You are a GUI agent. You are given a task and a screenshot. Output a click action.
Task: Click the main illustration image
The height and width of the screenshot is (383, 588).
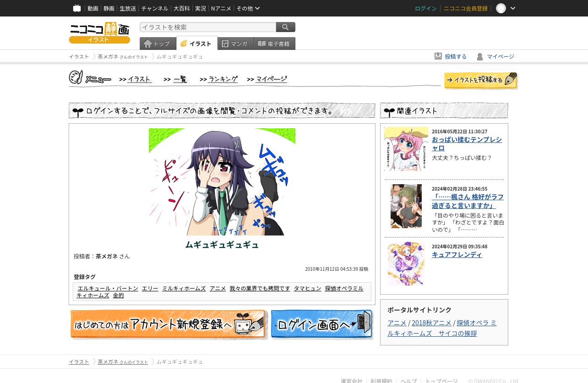[x=222, y=182]
